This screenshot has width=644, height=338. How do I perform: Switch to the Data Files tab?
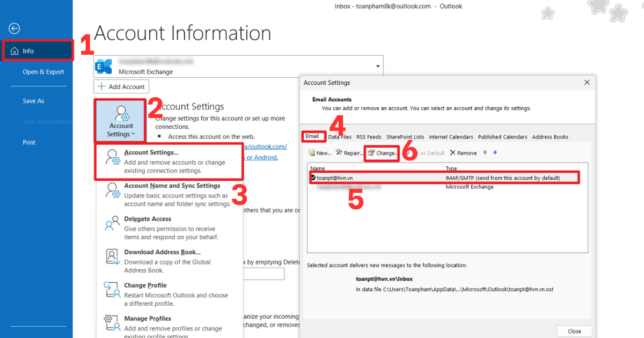pyautogui.click(x=340, y=137)
